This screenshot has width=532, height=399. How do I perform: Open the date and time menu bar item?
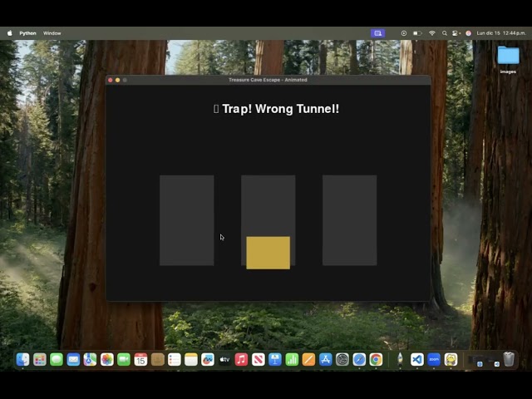[501, 33]
